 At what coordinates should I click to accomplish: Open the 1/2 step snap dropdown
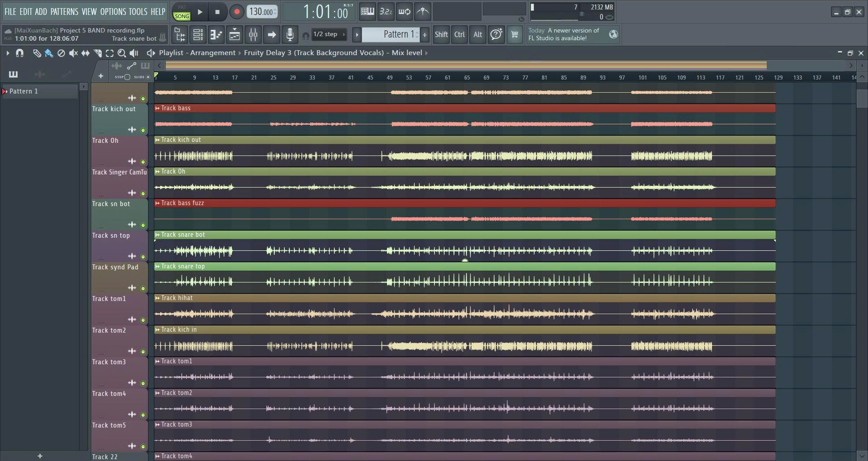[x=329, y=34]
